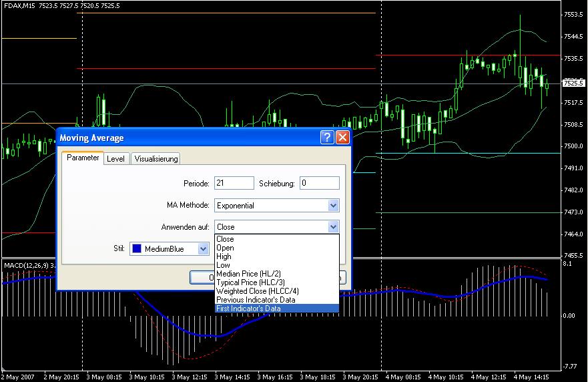This screenshot has height=382, width=588.
Task: Collapse the Anwenden auf dropdown arrow
Action: tap(333, 227)
